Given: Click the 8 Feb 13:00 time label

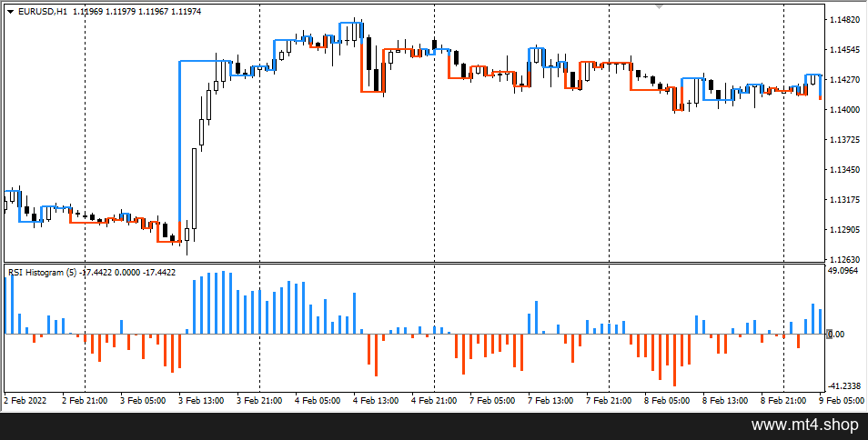Looking at the screenshot, I should click(x=726, y=401).
